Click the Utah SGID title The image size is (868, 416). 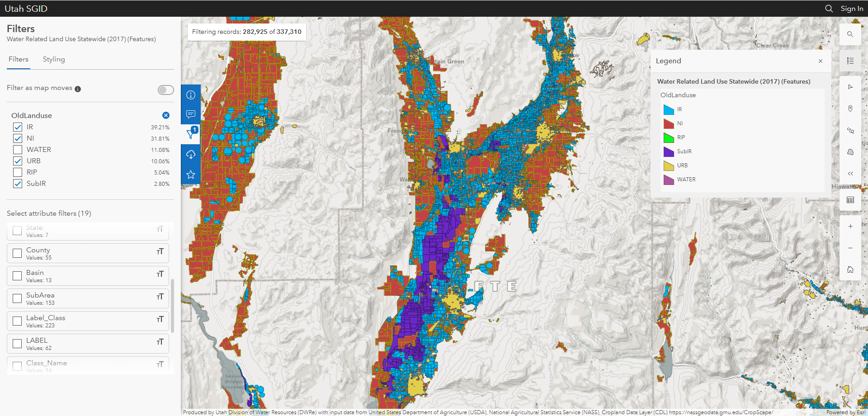tap(26, 9)
